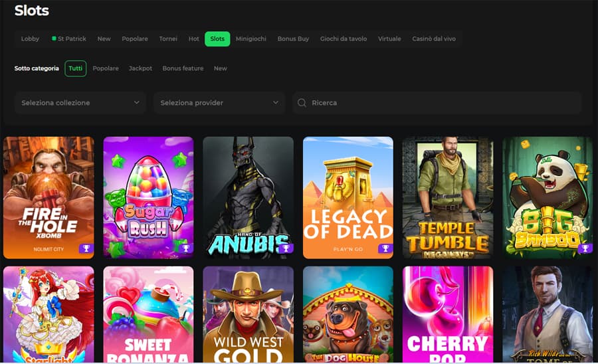
Task: Click the Slots page heading
Action: click(x=32, y=10)
